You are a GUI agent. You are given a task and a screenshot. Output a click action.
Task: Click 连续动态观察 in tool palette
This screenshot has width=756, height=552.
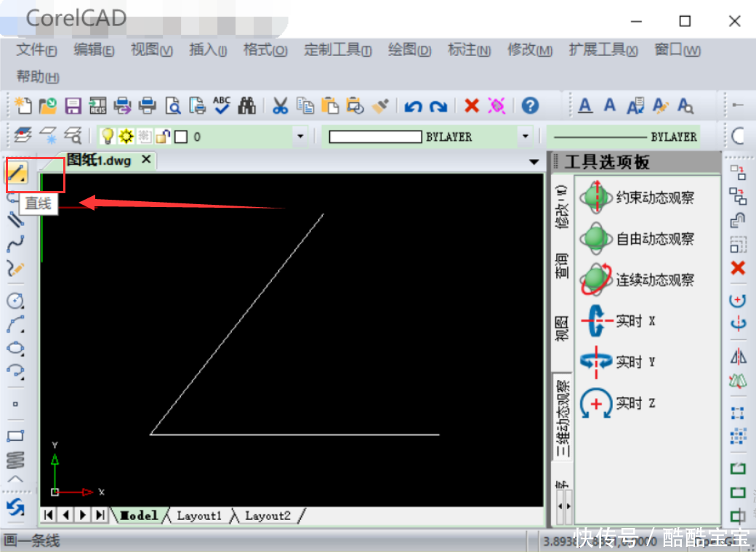(637, 280)
